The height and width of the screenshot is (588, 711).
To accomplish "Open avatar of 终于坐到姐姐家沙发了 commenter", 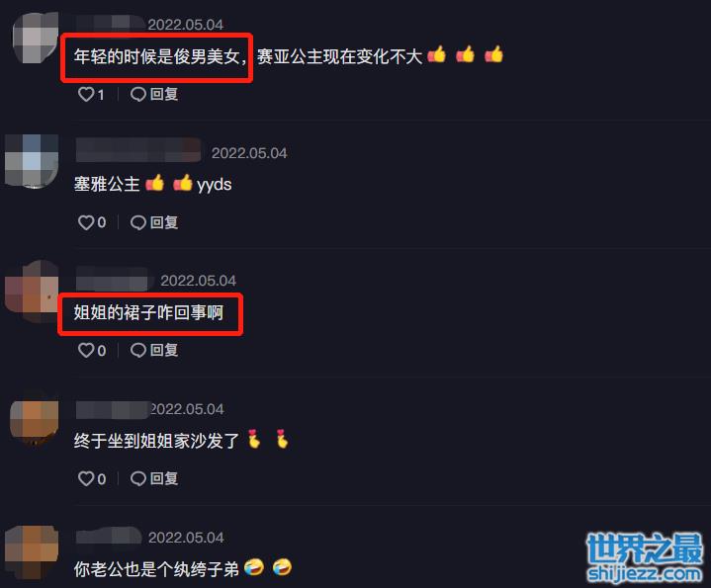I will [x=35, y=419].
